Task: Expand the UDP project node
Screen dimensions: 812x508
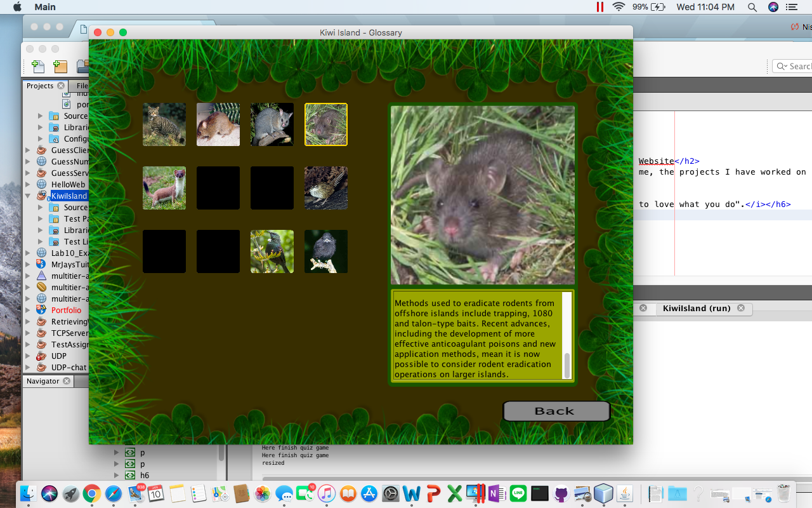Action: point(28,356)
